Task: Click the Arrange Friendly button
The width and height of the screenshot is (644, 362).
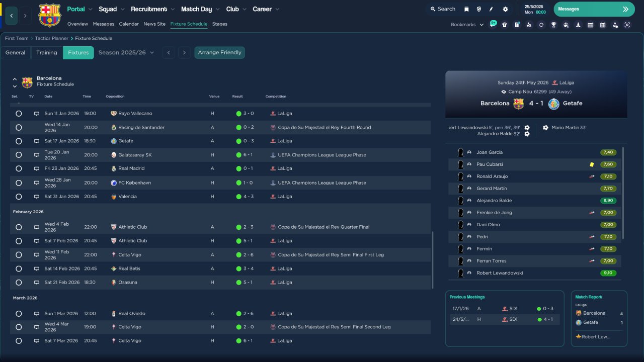Action: (x=219, y=53)
